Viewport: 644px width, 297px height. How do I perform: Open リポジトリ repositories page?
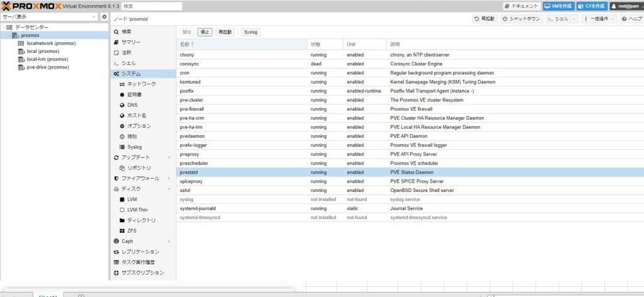tap(143, 168)
